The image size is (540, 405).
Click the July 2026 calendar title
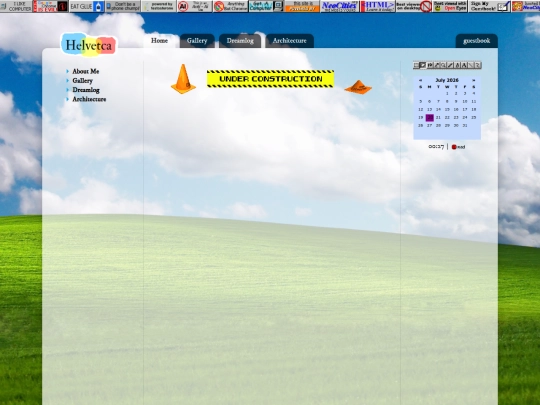click(x=447, y=80)
